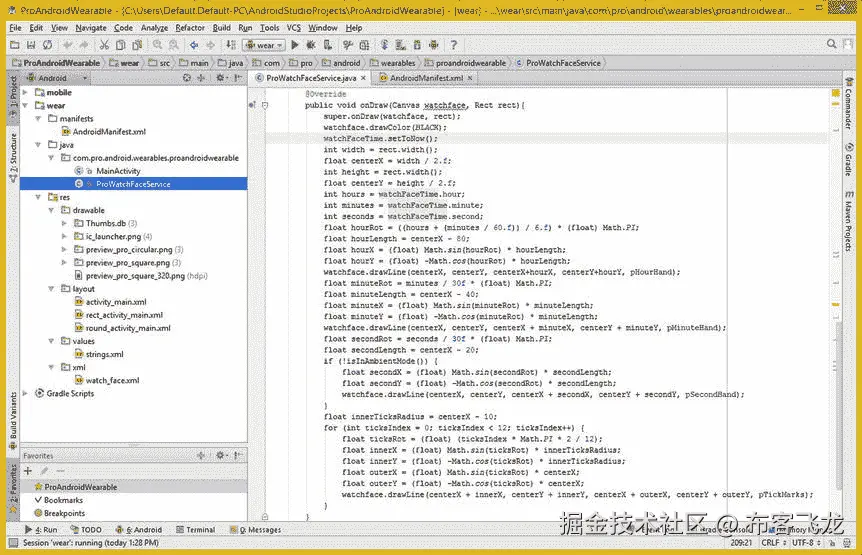Expand the mobile module node

pyautogui.click(x=25, y=92)
